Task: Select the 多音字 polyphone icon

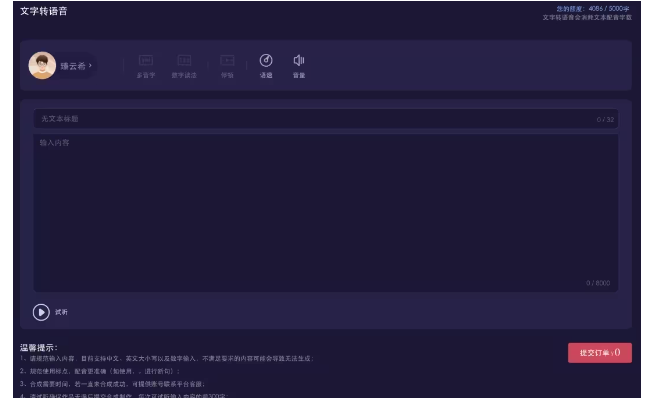Action: pyautogui.click(x=146, y=61)
